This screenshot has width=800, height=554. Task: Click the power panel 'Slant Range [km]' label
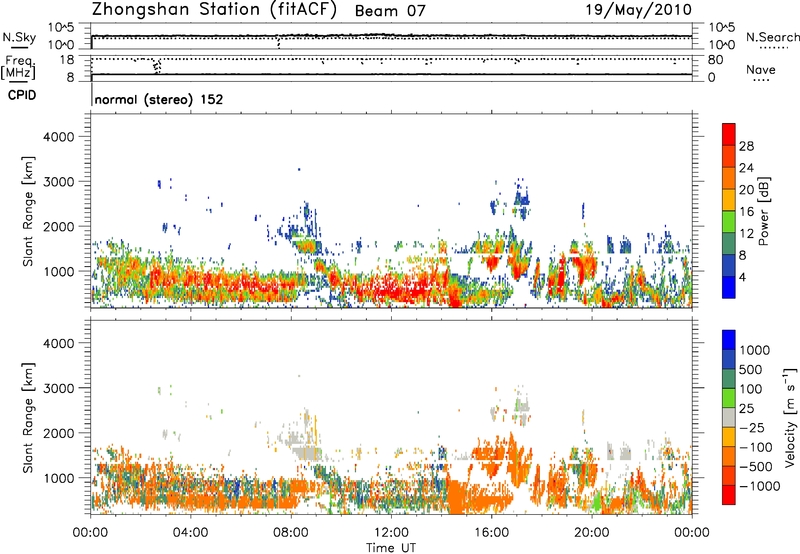[x=28, y=211]
